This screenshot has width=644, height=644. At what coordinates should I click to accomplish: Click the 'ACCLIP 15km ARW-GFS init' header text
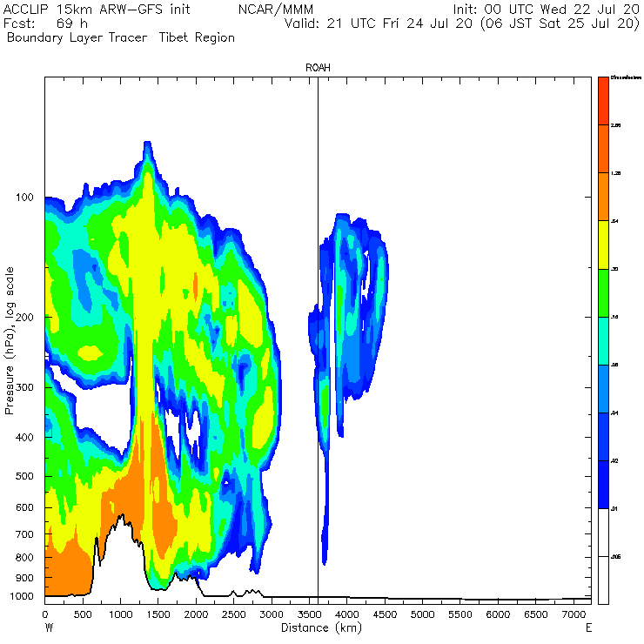[x=97, y=9]
